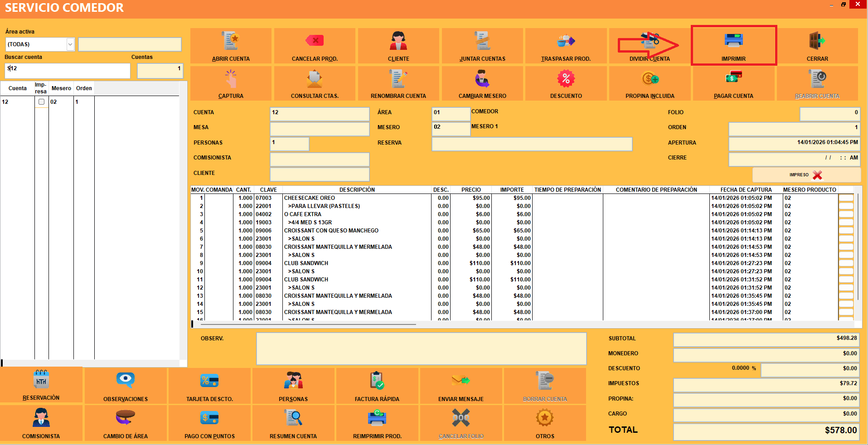This screenshot has width=868, height=445.
Task: Select the Cheesecake Oreo row
Action: click(x=310, y=198)
